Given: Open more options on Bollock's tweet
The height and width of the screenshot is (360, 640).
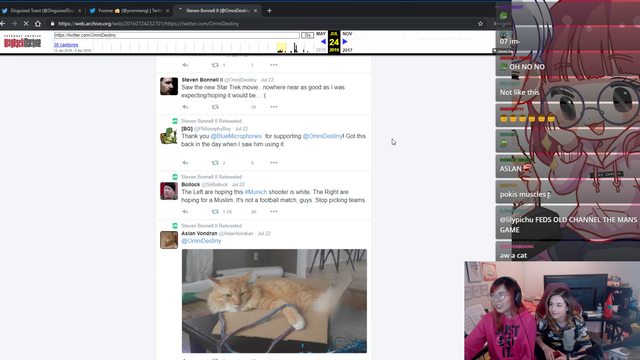Looking at the screenshot, I should pyautogui.click(x=274, y=212).
